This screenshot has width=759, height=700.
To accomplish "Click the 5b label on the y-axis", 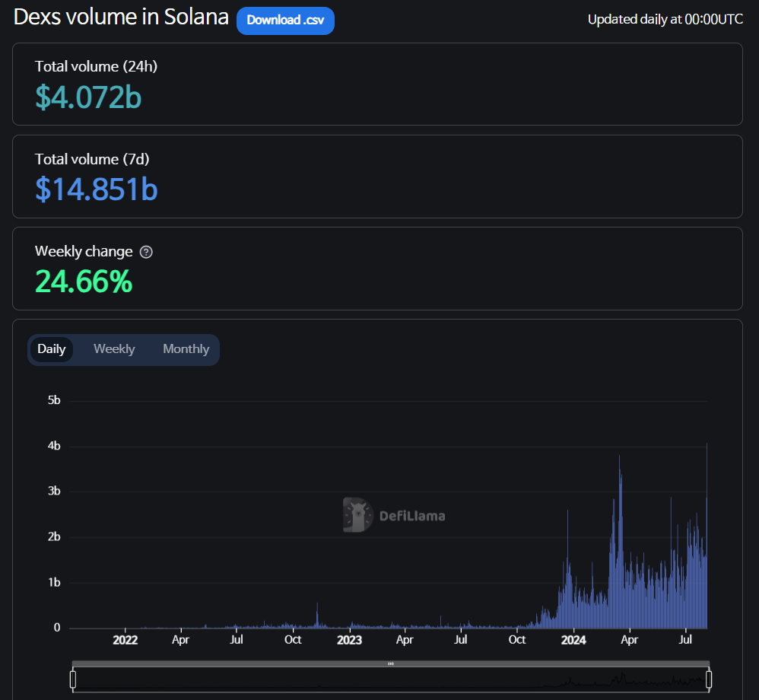I will tap(54, 400).
